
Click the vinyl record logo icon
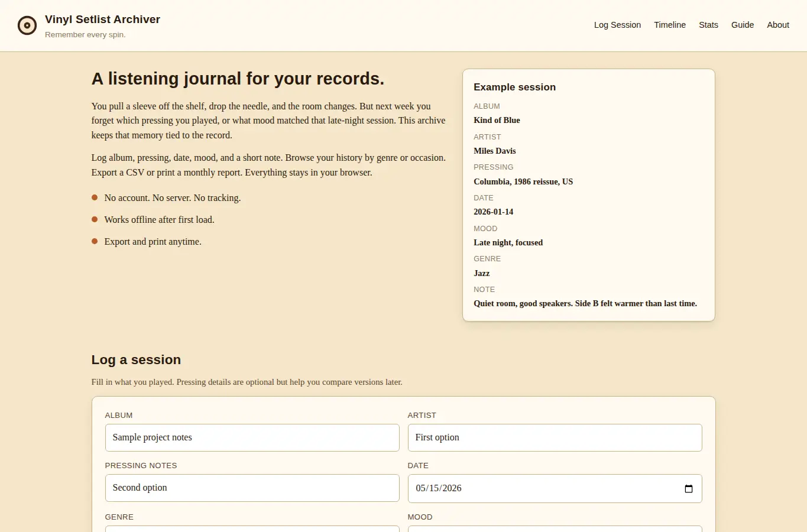tap(27, 25)
